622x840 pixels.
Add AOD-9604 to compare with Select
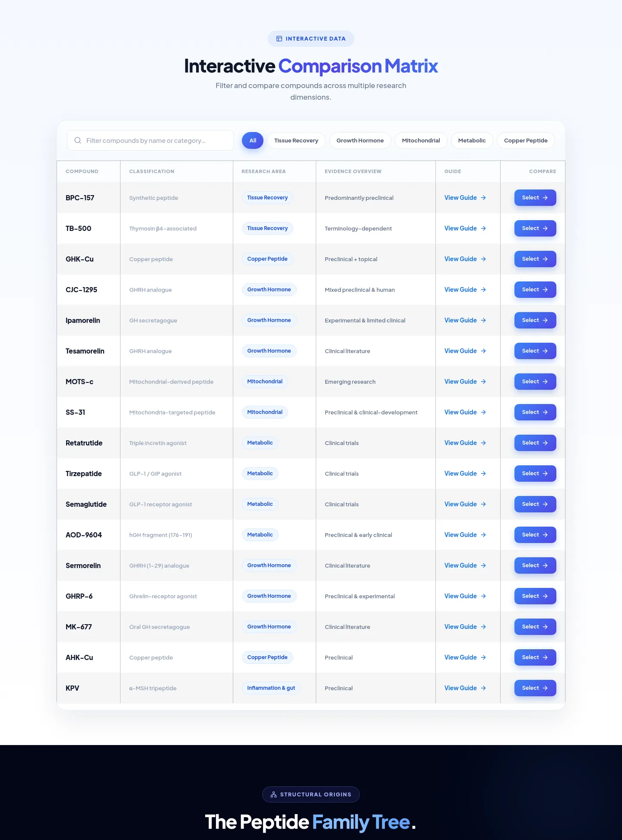(535, 535)
